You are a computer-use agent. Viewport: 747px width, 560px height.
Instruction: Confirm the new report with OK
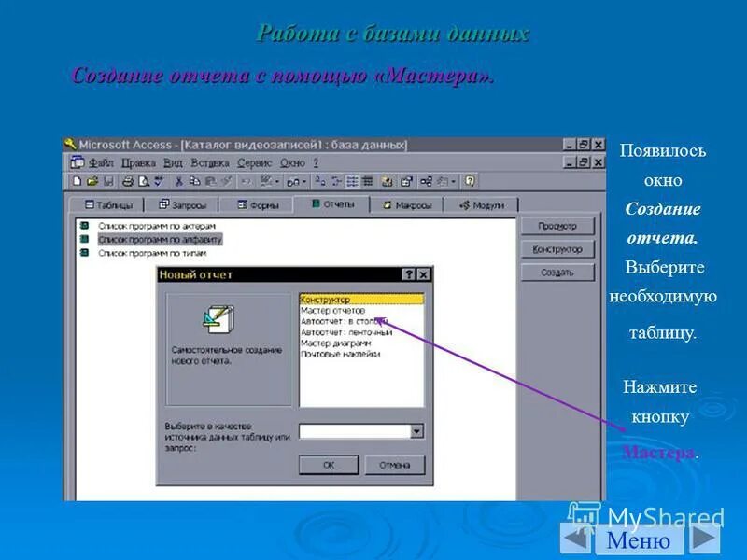tap(329, 465)
